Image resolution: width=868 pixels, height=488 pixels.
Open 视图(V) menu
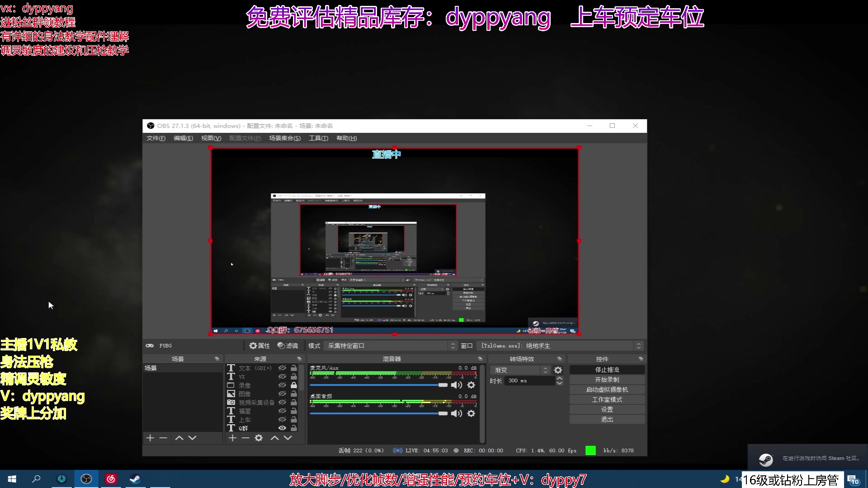(x=211, y=138)
